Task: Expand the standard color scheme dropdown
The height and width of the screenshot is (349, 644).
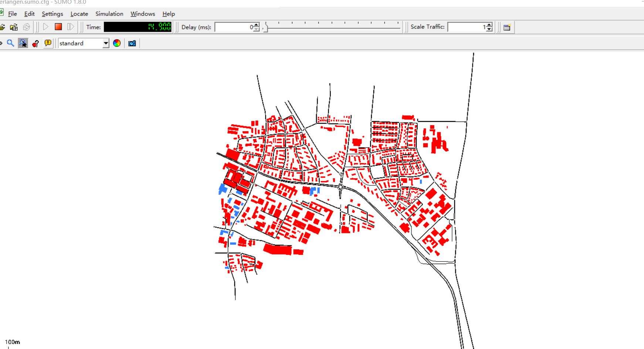Action: coord(106,43)
